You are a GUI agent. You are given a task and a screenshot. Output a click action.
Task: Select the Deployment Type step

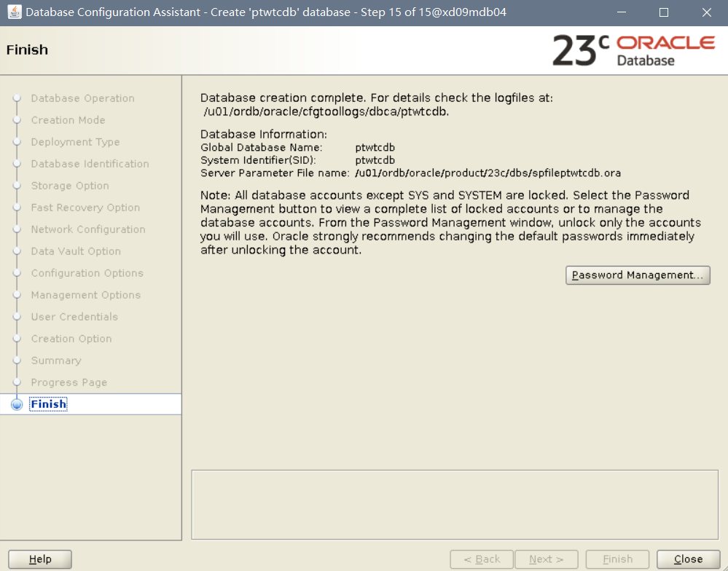75,142
